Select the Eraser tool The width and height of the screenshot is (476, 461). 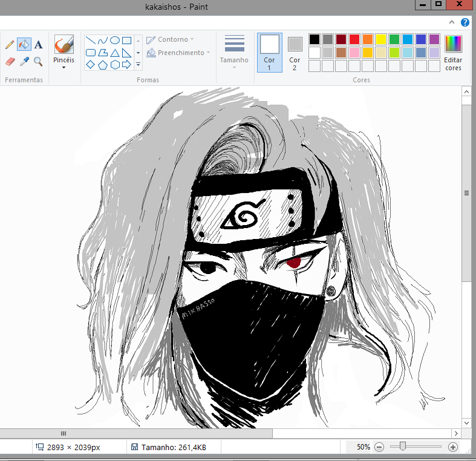coord(10,62)
